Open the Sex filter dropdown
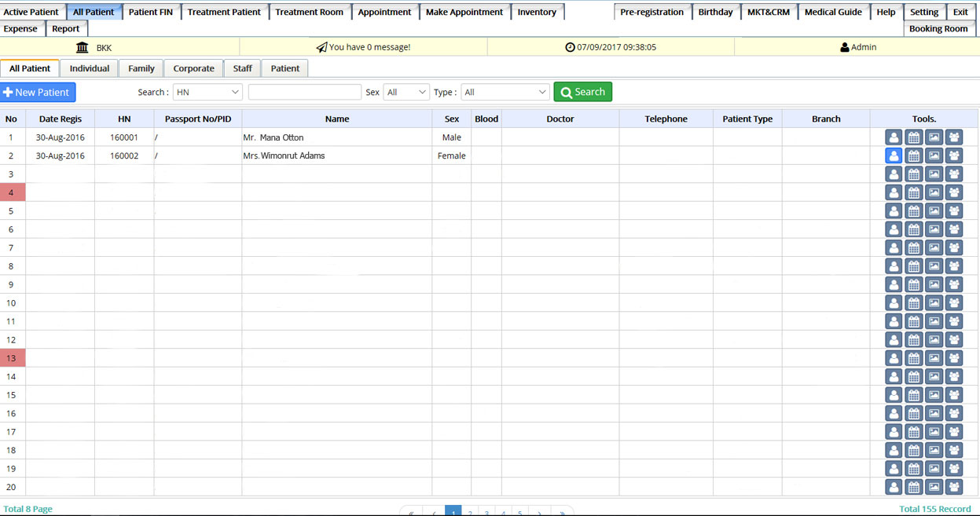 (406, 93)
